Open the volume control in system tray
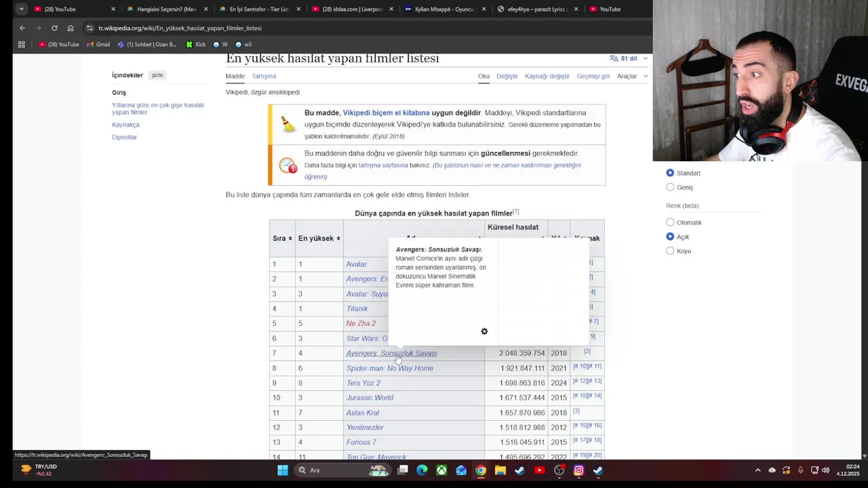Image resolution: width=868 pixels, height=488 pixels. (x=825, y=470)
